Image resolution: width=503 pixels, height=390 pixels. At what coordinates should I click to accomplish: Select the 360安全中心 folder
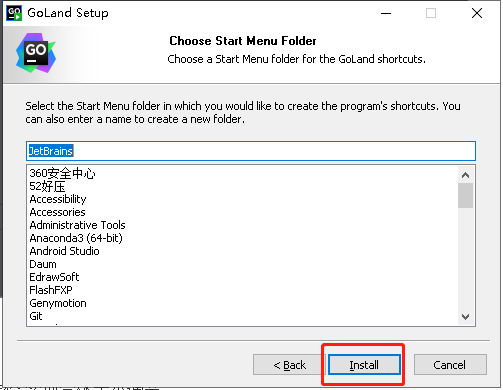[x=62, y=173]
